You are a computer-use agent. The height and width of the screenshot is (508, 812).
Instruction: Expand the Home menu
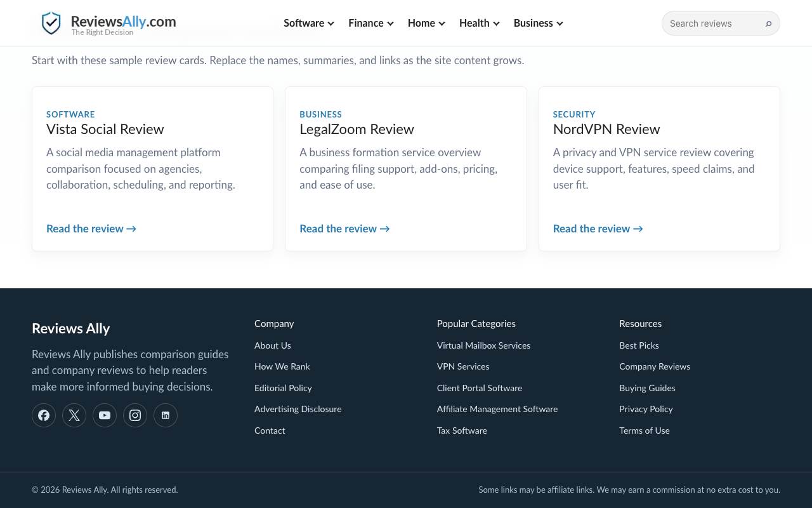426,23
